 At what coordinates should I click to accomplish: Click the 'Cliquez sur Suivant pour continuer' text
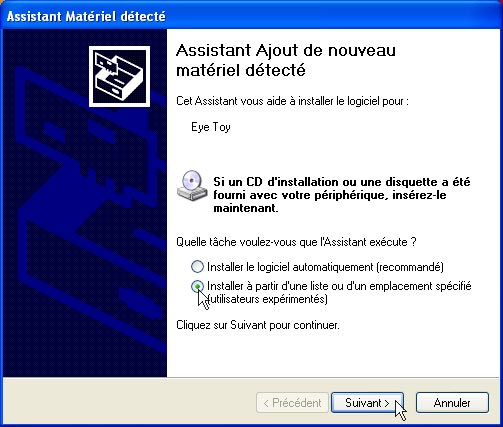pyautogui.click(x=258, y=325)
